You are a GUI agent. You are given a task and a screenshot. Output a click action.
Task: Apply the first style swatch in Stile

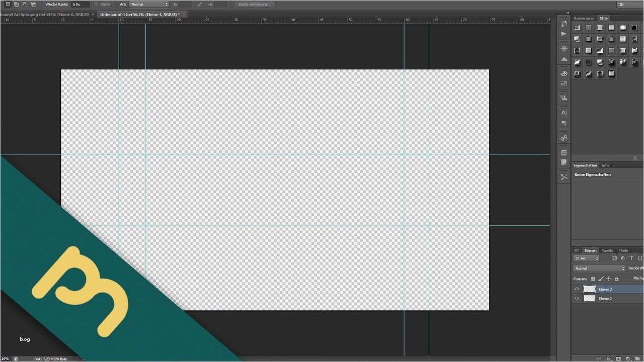(577, 28)
